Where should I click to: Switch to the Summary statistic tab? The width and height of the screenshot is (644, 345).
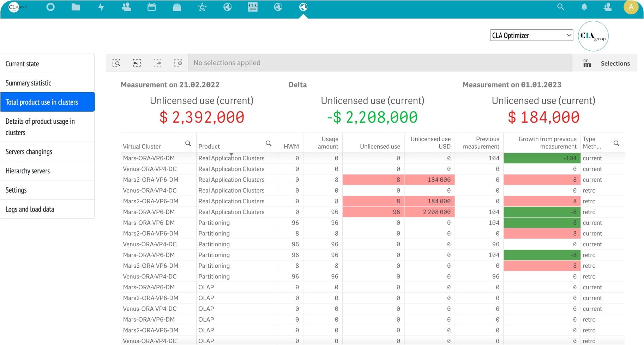click(47, 83)
